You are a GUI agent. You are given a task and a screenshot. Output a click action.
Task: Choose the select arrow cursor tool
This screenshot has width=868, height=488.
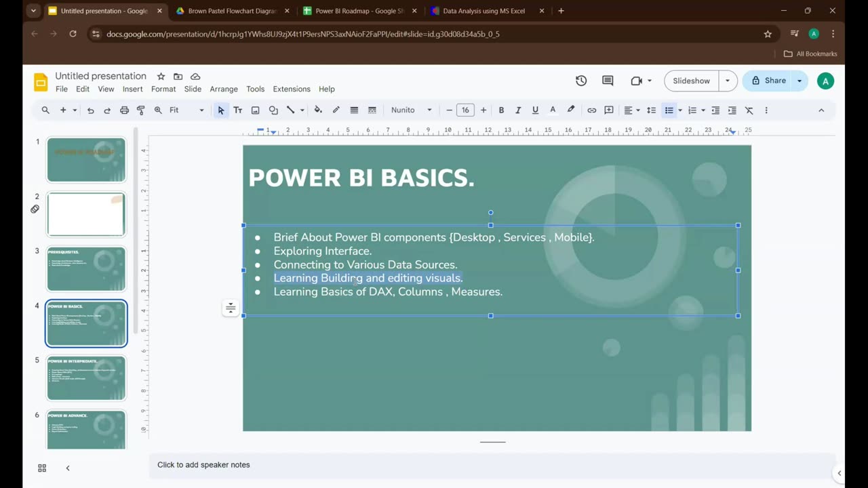pos(220,110)
